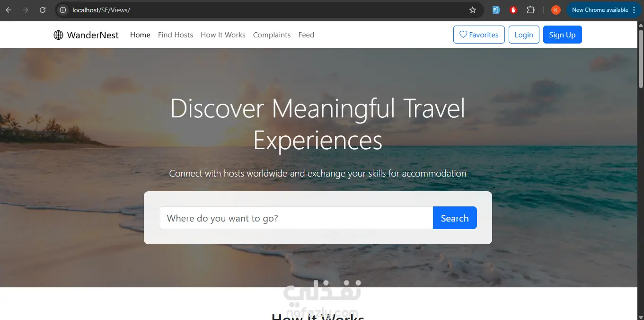Focus the 'Where do you want to go?' field
The height and width of the screenshot is (320, 644).
tap(296, 218)
